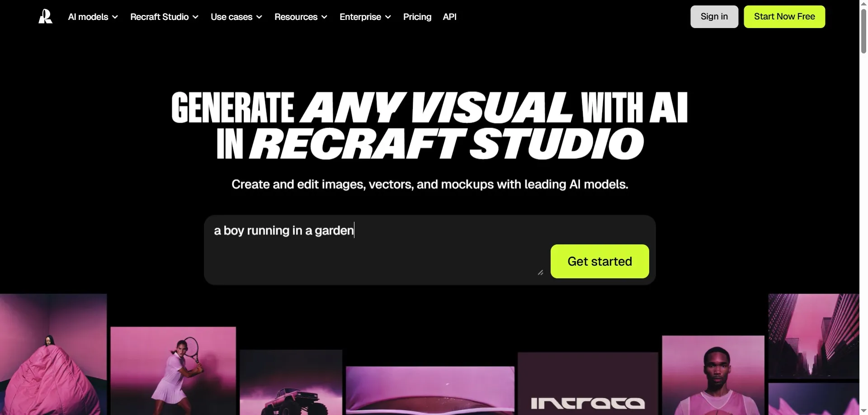Click the textarea resize handle icon

point(540,272)
